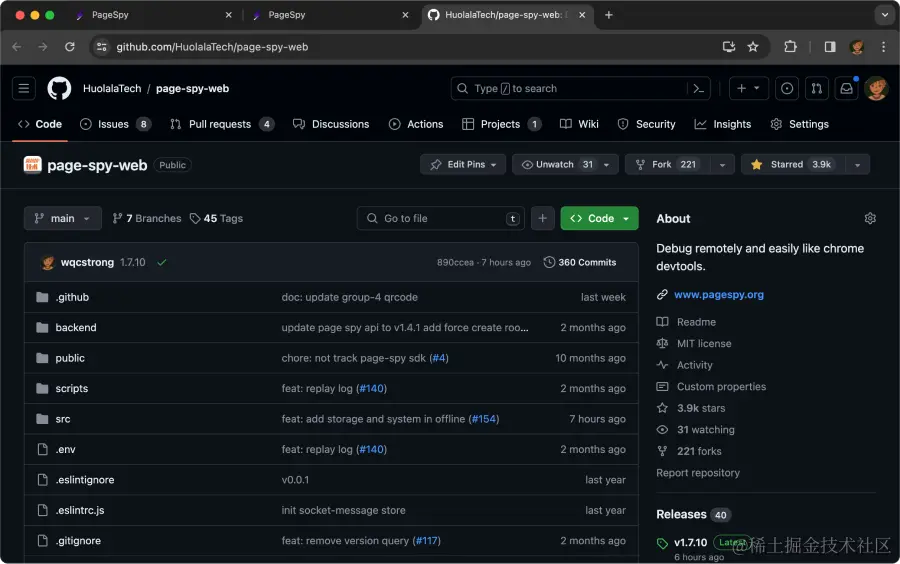Open the backend folder
Image resolution: width=900 pixels, height=564 pixels.
click(76, 328)
